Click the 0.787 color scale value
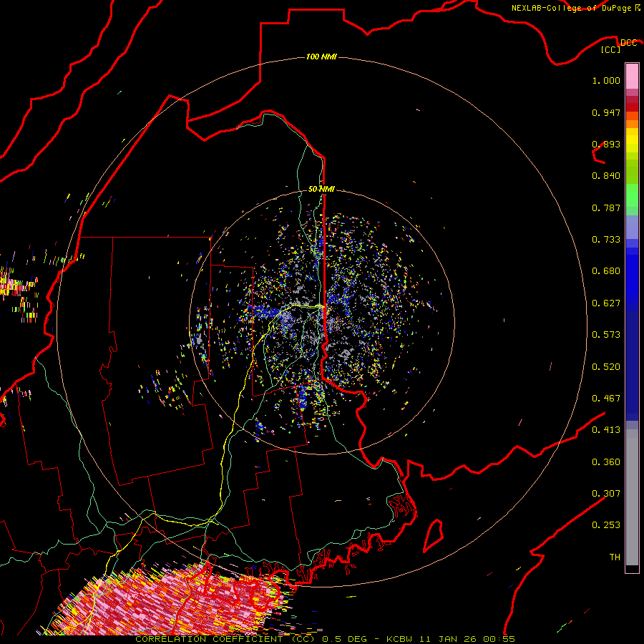 pos(606,208)
